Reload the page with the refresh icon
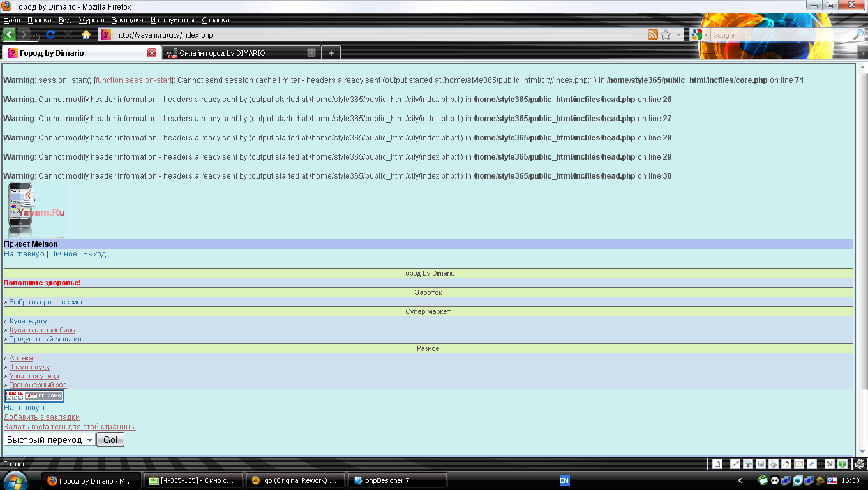 tap(50, 35)
